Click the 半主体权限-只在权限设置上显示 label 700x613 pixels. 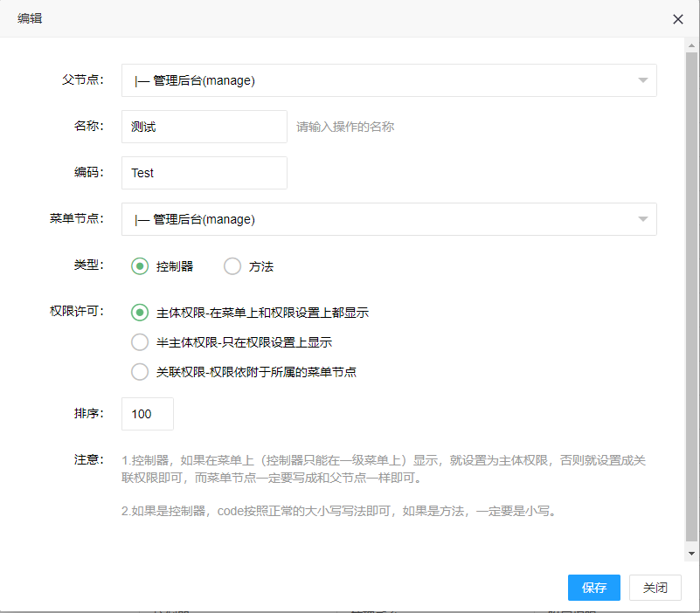(244, 342)
